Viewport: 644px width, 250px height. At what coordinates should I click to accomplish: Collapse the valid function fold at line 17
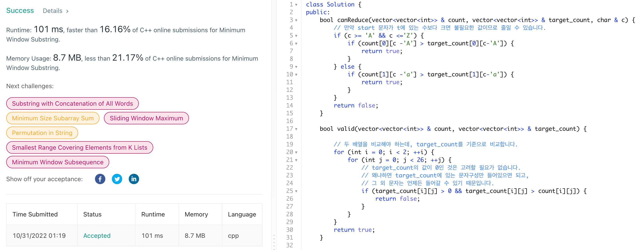click(x=296, y=129)
